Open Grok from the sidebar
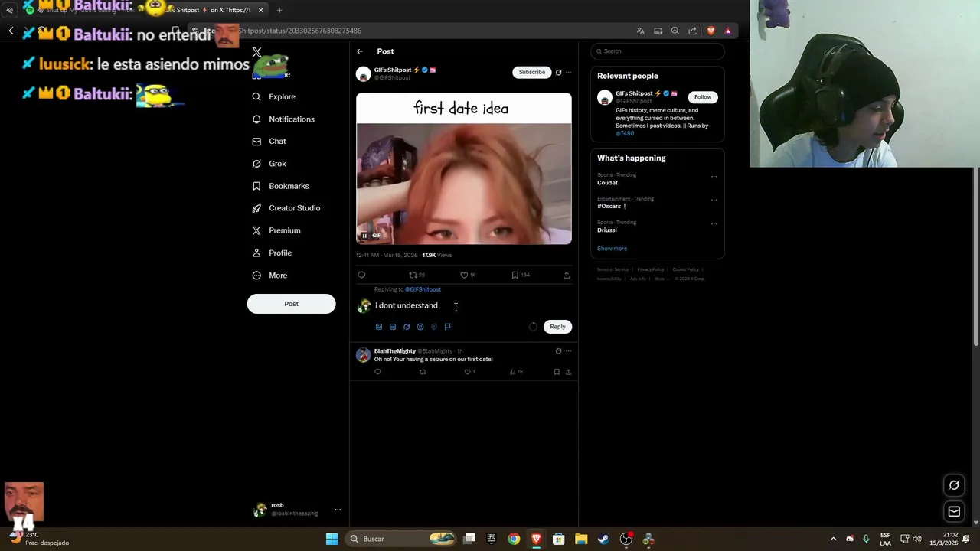Viewport: 980px width, 551px height. pyautogui.click(x=269, y=164)
